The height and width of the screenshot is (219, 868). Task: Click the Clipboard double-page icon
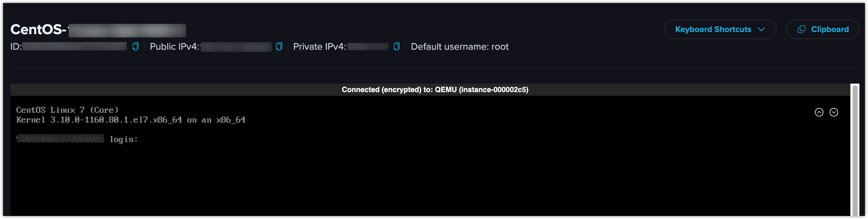pos(801,29)
